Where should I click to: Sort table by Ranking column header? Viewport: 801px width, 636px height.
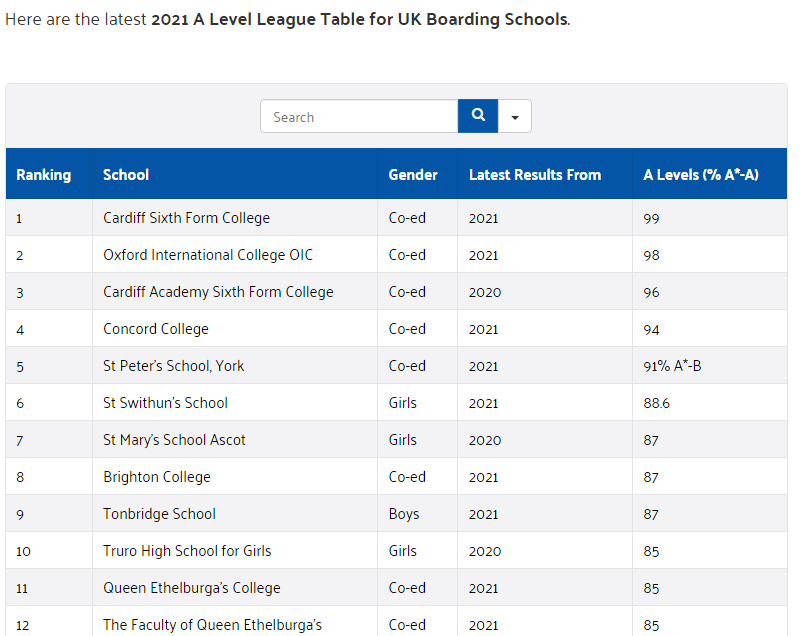[44, 175]
